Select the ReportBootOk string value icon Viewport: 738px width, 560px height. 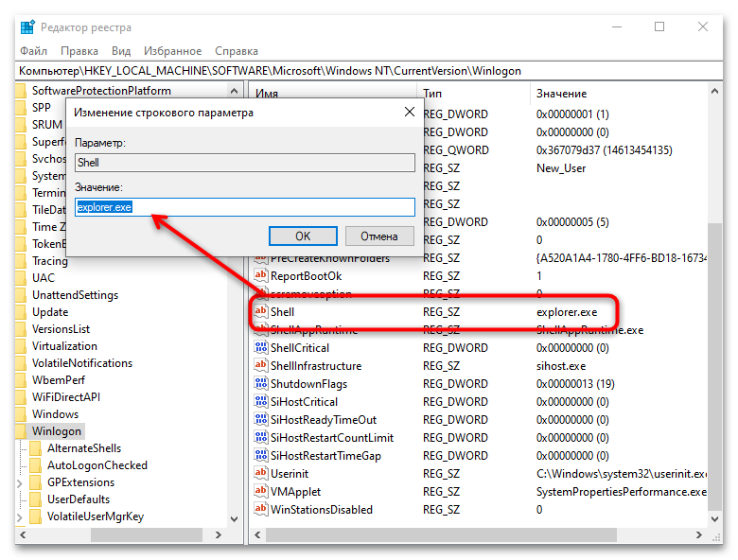point(260,275)
